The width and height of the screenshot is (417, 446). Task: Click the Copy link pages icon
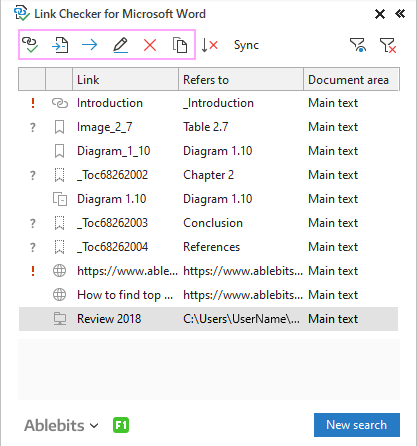tap(180, 45)
